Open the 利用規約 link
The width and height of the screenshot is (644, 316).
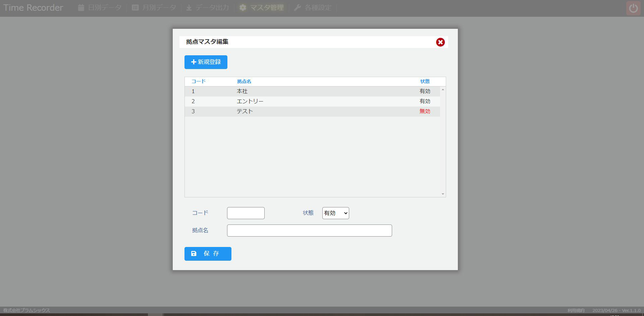(x=576, y=311)
